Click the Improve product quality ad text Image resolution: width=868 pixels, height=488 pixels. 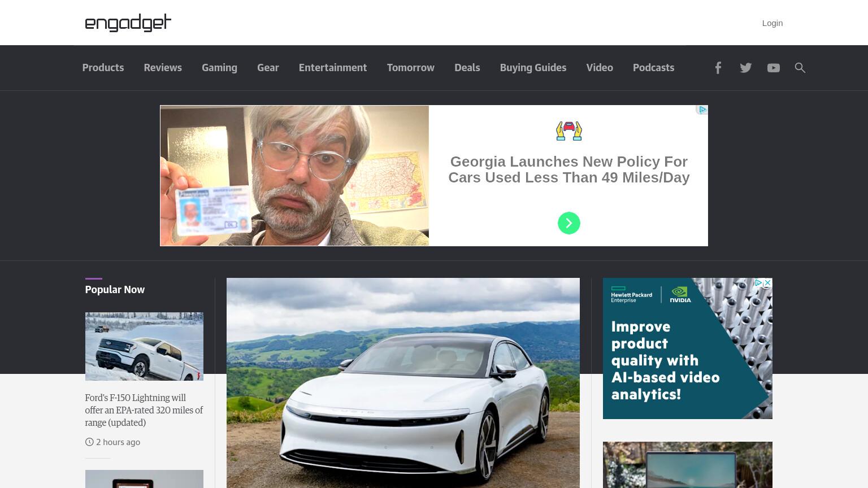(665, 360)
